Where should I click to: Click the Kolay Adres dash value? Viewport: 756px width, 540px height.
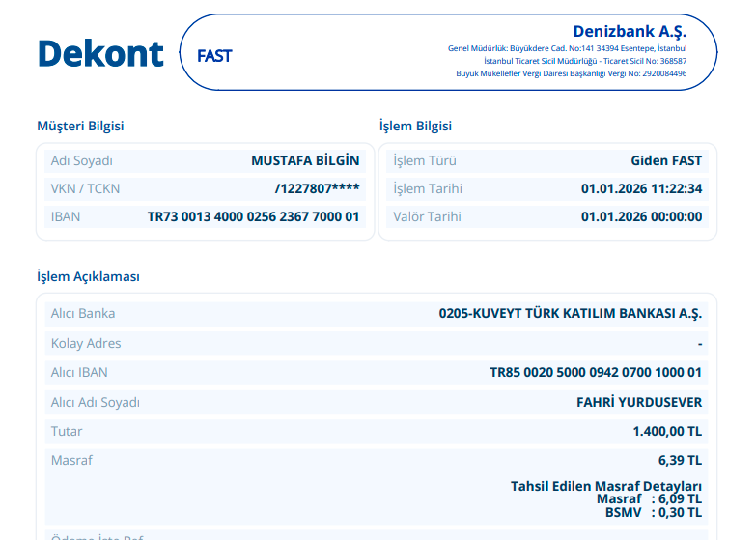[x=700, y=344]
